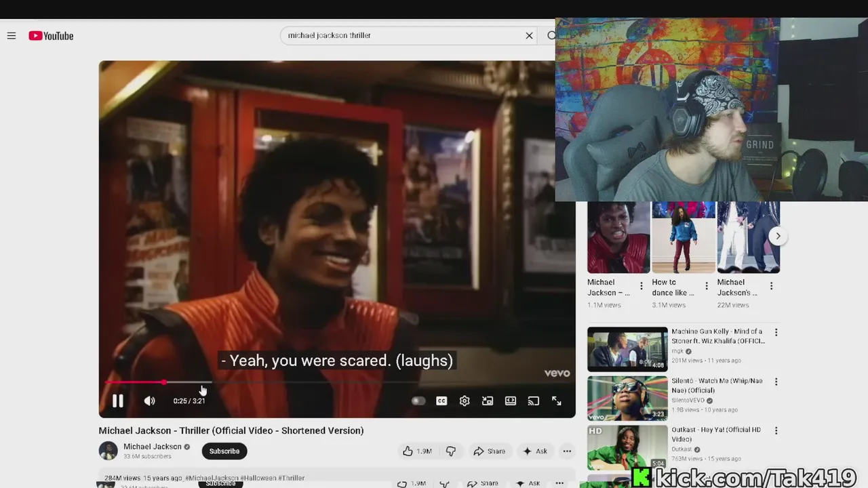Click '33.6M subscribers' text
868x488 pixels.
(x=147, y=457)
